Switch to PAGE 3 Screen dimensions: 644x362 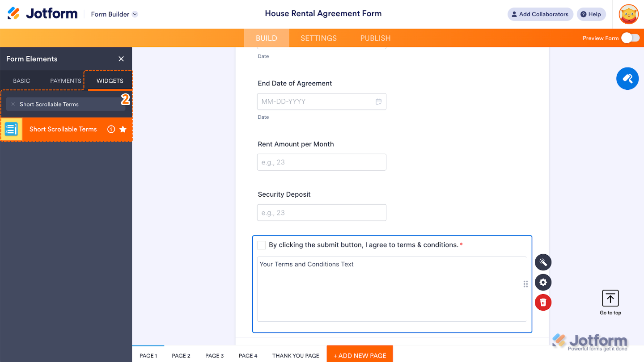pyautogui.click(x=214, y=355)
